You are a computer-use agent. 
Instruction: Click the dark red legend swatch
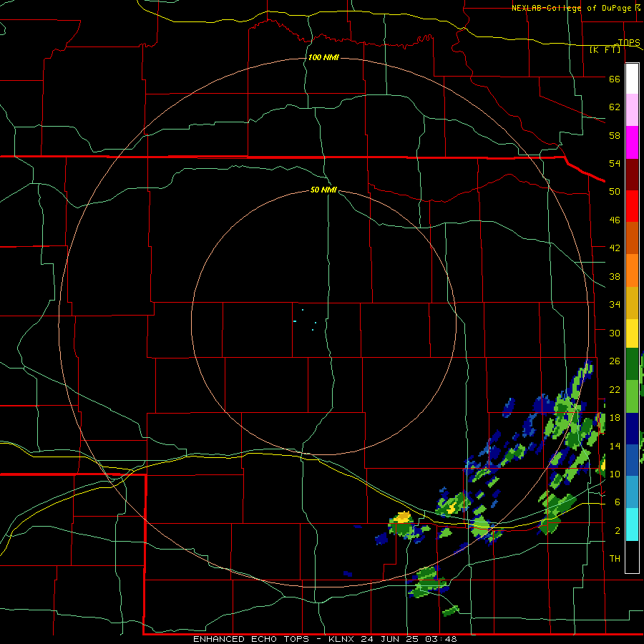pyautogui.click(x=632, y=174)
